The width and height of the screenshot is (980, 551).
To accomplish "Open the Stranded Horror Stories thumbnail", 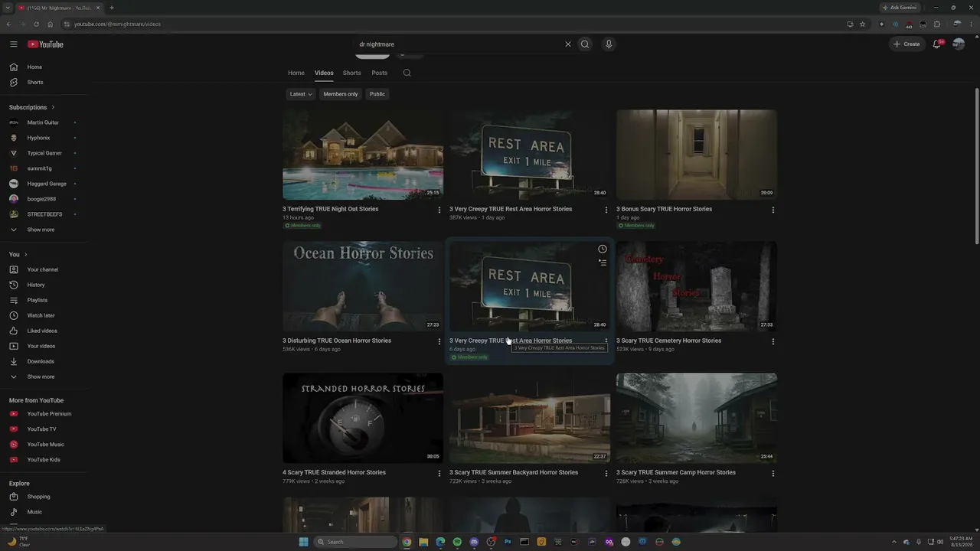I will click(x=363, y=418).
